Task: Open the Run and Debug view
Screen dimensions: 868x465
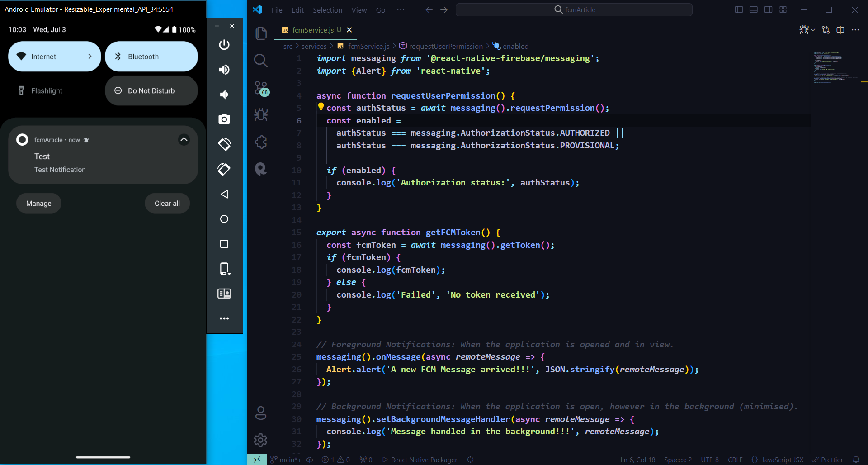Action: [261, 115]
